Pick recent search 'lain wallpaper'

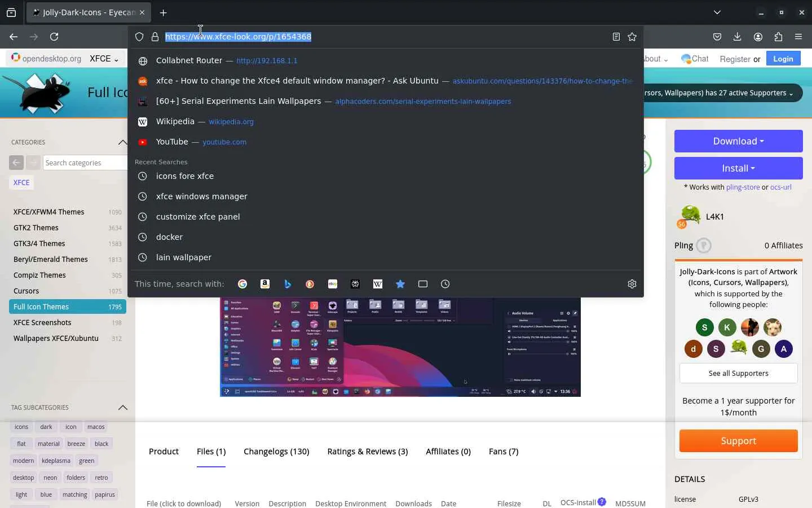386,257
